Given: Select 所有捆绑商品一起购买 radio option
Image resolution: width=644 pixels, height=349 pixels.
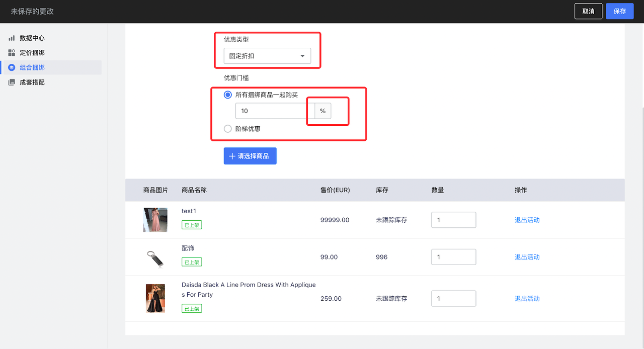Looking at the screenshot, I should tap(228, 95).
